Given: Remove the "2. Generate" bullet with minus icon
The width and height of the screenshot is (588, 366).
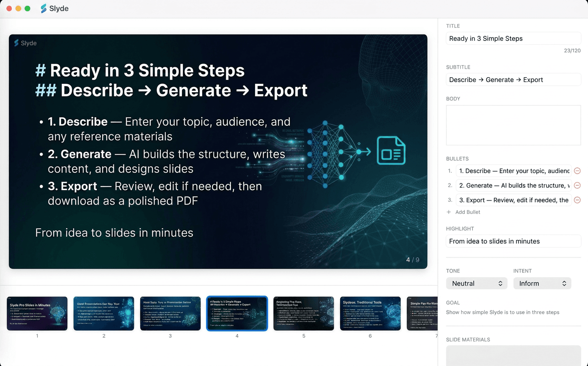Looking at the screenshot, I should pyautogui.click(x=577, y=185).
